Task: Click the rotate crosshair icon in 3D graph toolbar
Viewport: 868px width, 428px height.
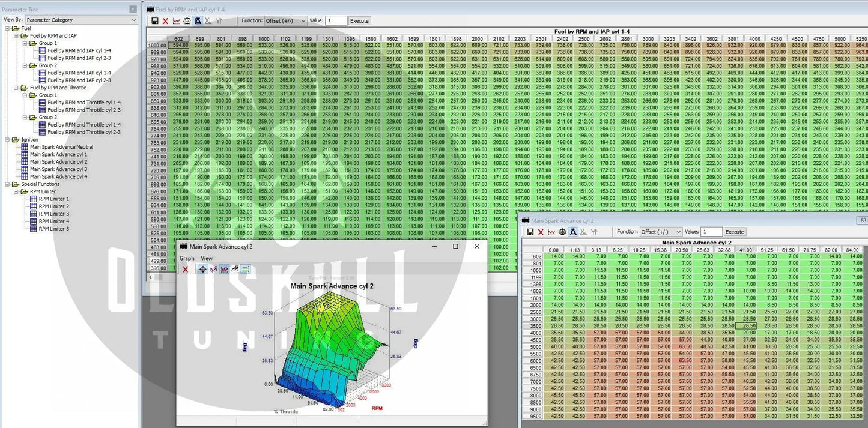Action: point(202,270)
